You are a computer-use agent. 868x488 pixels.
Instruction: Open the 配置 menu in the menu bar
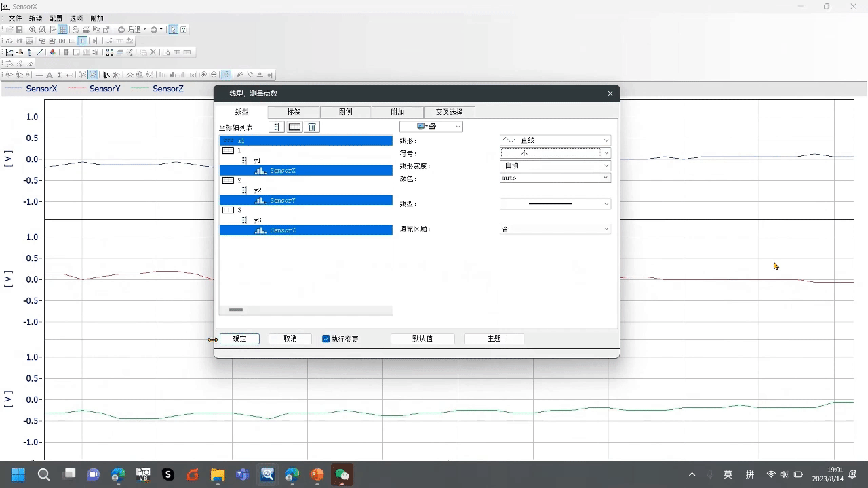click(56, 18)
